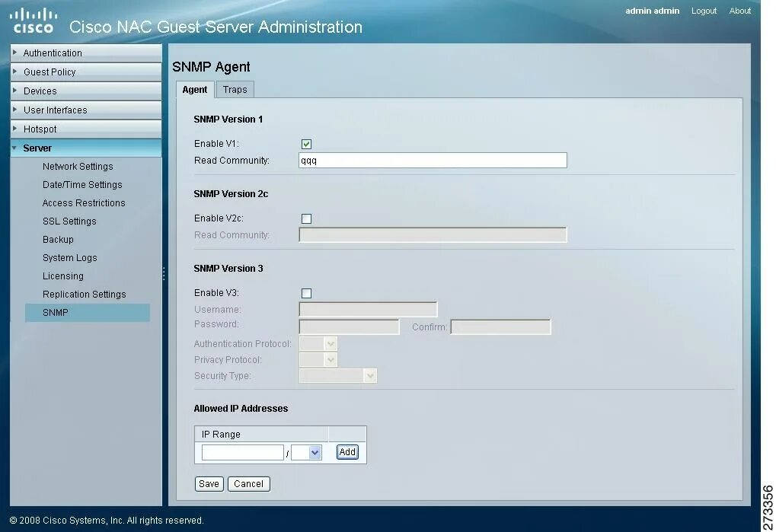The width and height of the screenshot is (776, 532).
Task: Open the Security Type dropdown
Action: (338, 376)
